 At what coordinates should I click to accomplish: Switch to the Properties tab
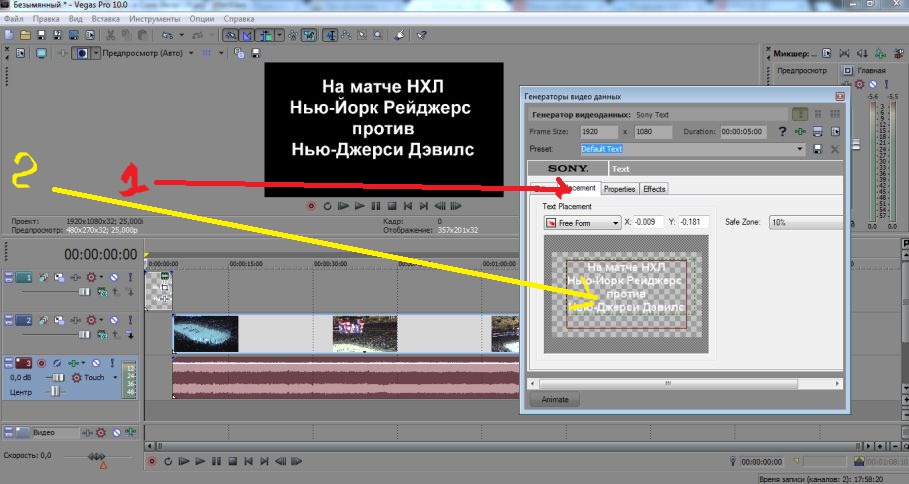pos(619,189)
